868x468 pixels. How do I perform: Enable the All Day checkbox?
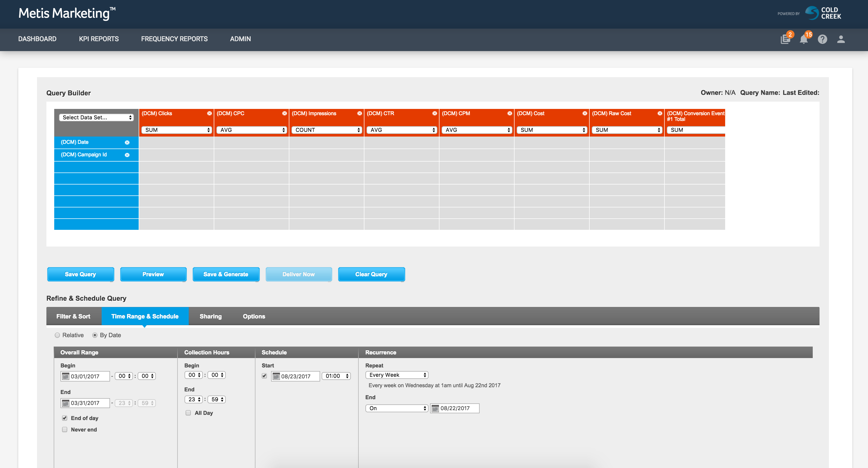click(188, 413)
